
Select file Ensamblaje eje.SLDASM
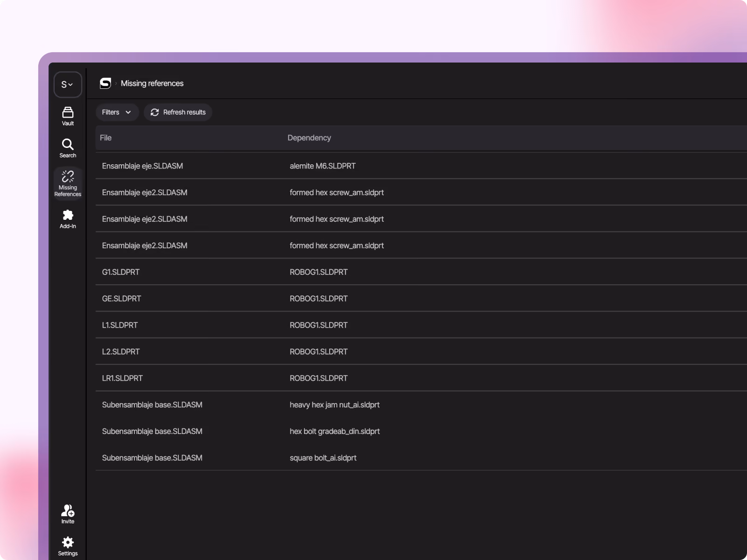pos(142,166)
